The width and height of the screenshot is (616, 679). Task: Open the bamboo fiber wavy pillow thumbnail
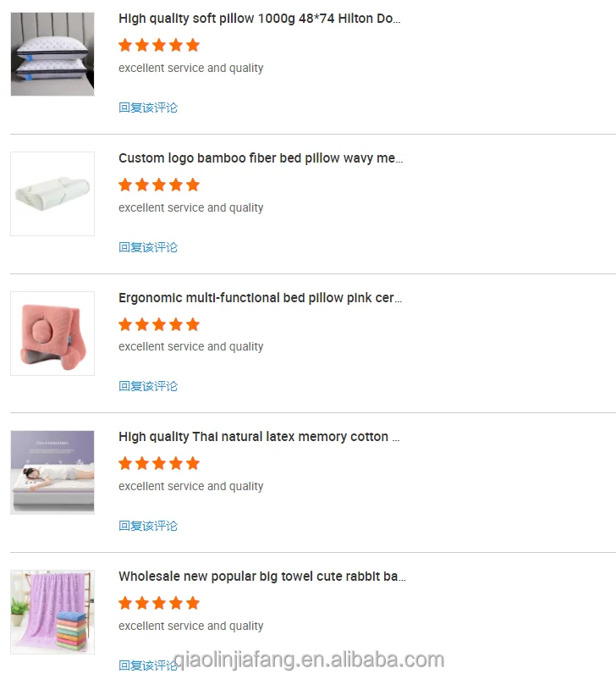click(x=52, y=194)
